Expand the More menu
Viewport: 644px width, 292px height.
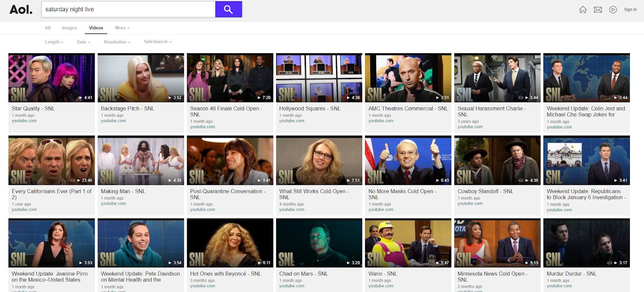(x=122, y=28)
